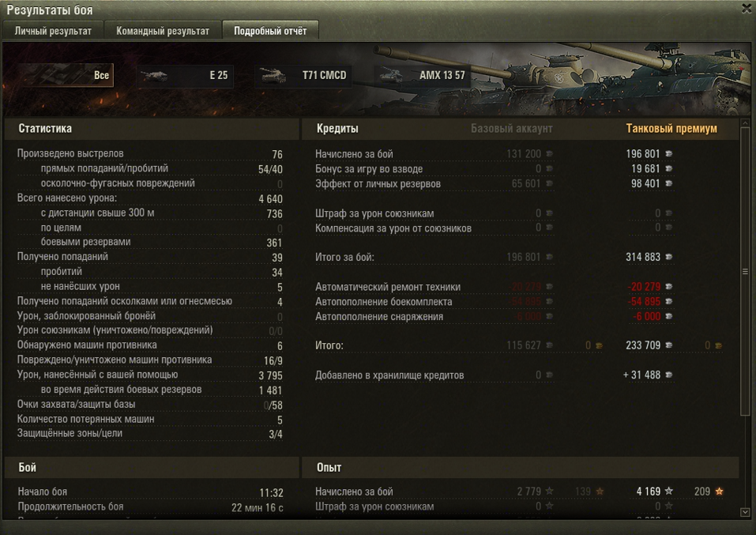Click the experience star icon next to 4 169
Image resolution: width=756 pixels, height=535 pixels.
click(x=669, y=491)
